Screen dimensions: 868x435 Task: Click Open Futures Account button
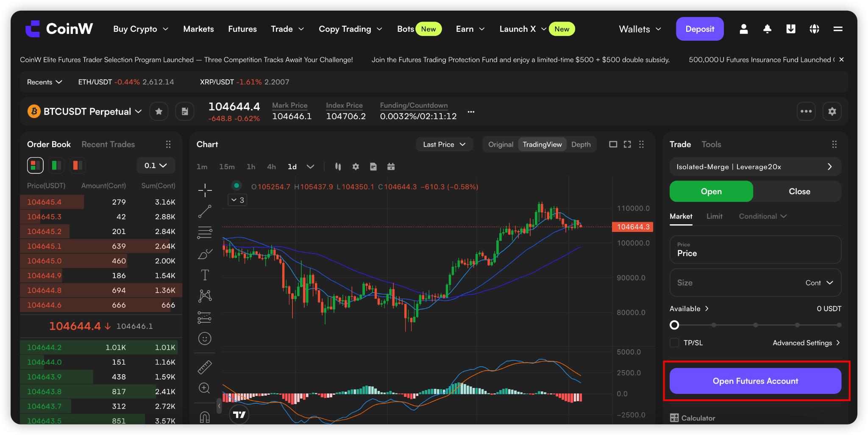(x=755, y=381)
